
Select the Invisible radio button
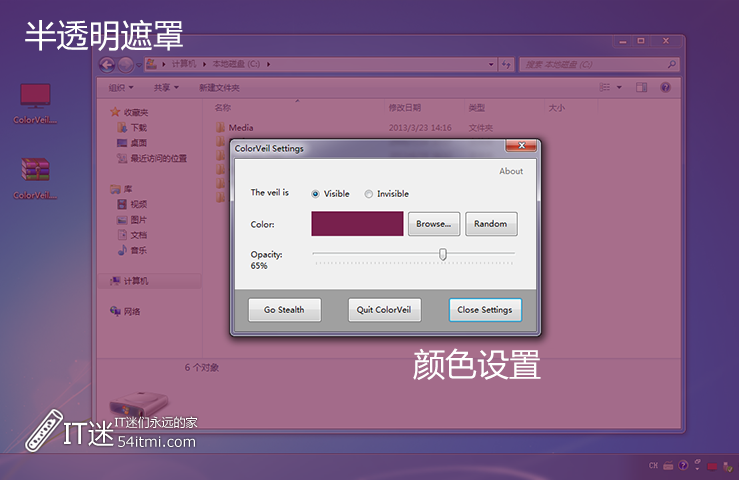pyautogui.click(x=369, y=194)
